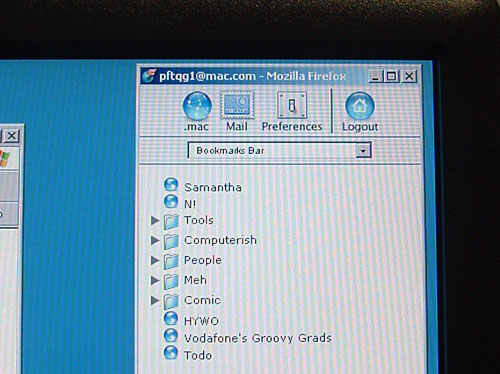Open the Bookmarks Bar dropdown arrow
The image size is (500, 374).
tap(363, 151)
